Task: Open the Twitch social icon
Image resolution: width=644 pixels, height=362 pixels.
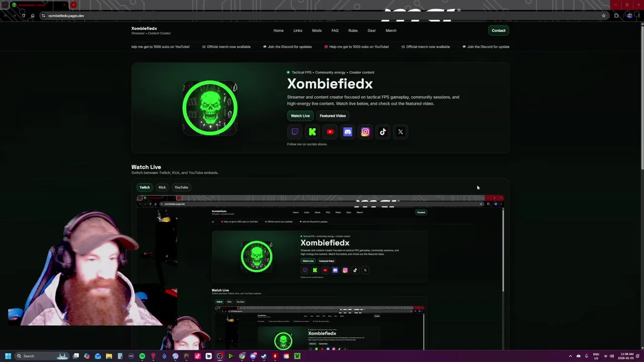Action: point(295,132)
